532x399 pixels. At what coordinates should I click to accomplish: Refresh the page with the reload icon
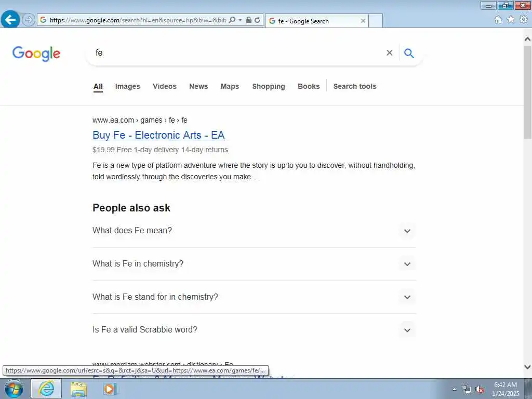click(257, 20)
